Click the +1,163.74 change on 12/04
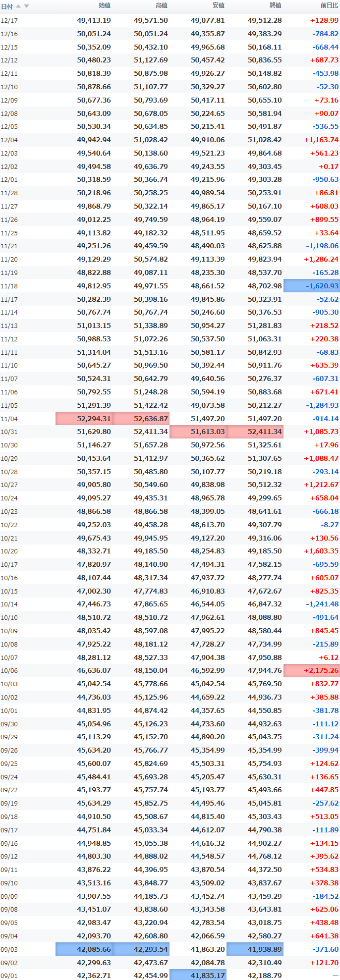Screen dimensions: 340x980 (321, 140)
